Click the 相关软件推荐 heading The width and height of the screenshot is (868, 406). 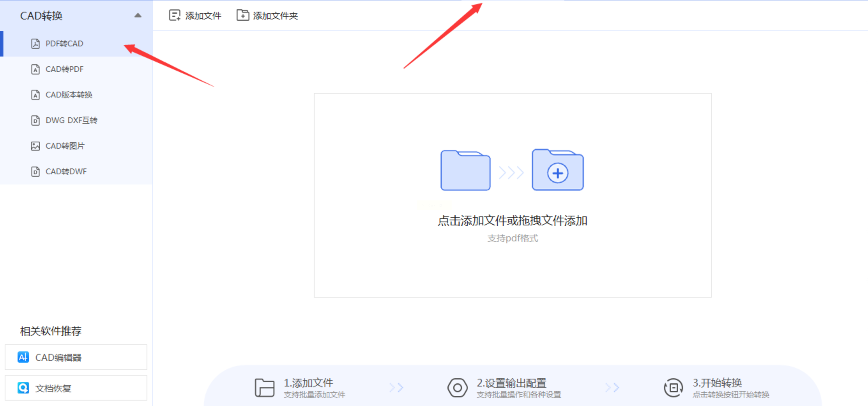pos(50,331)
